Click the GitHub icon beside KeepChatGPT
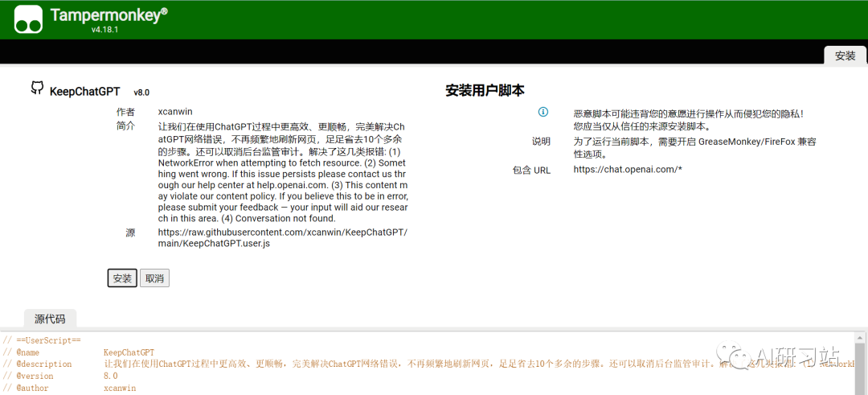The image size is (868, 395). point(37,88)
